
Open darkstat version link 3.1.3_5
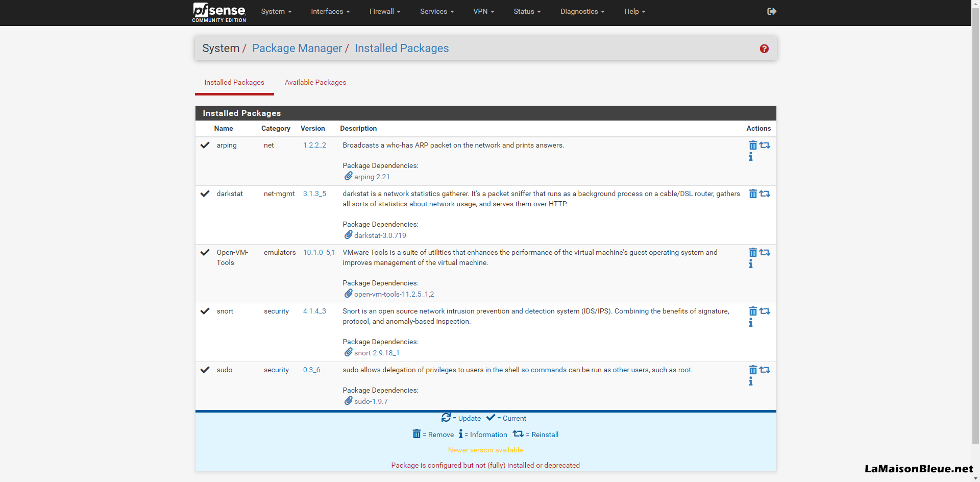tap(314, 194)
